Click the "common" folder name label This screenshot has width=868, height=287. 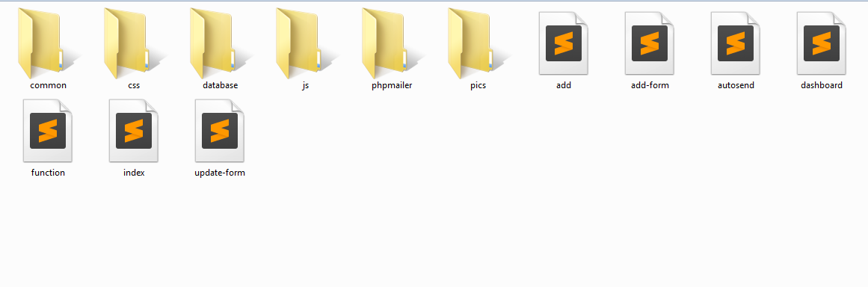point(48,85)
